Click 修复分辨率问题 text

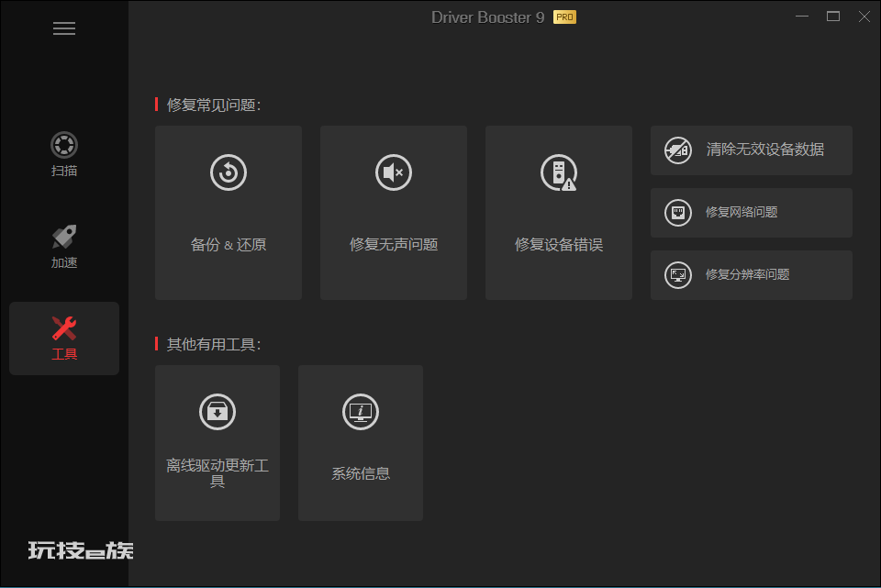tap(747, 274)
